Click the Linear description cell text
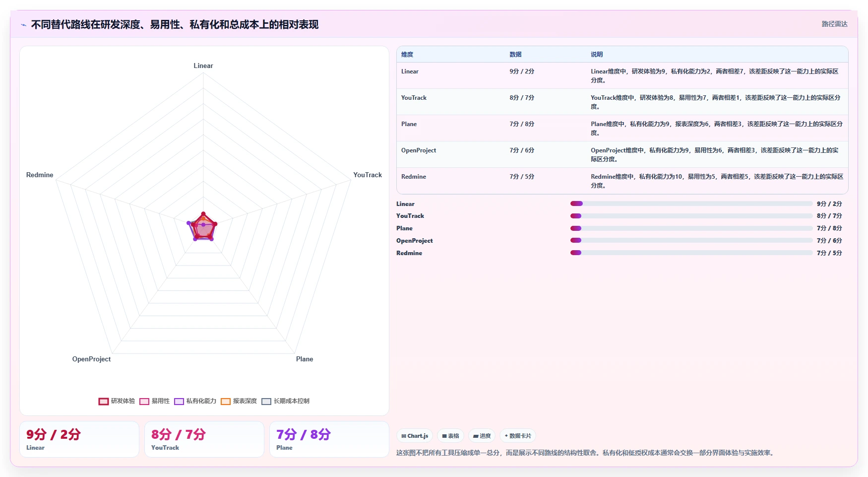 point(715,75)
